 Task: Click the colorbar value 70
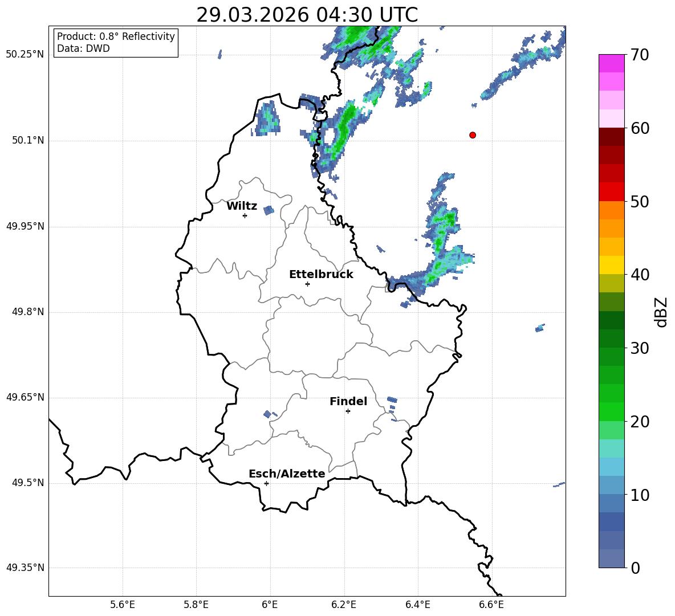pos(640,55)
